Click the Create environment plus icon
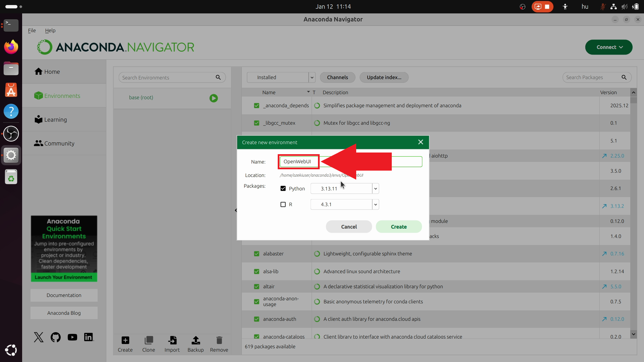The height and width of the screenshot is (362, 644). pyautogui.click(x=125, y=341)
